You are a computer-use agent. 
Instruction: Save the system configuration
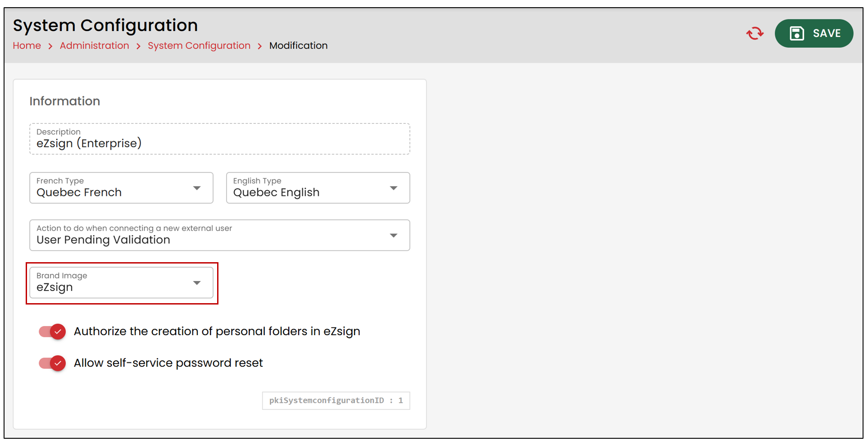(x=814, y=33)
